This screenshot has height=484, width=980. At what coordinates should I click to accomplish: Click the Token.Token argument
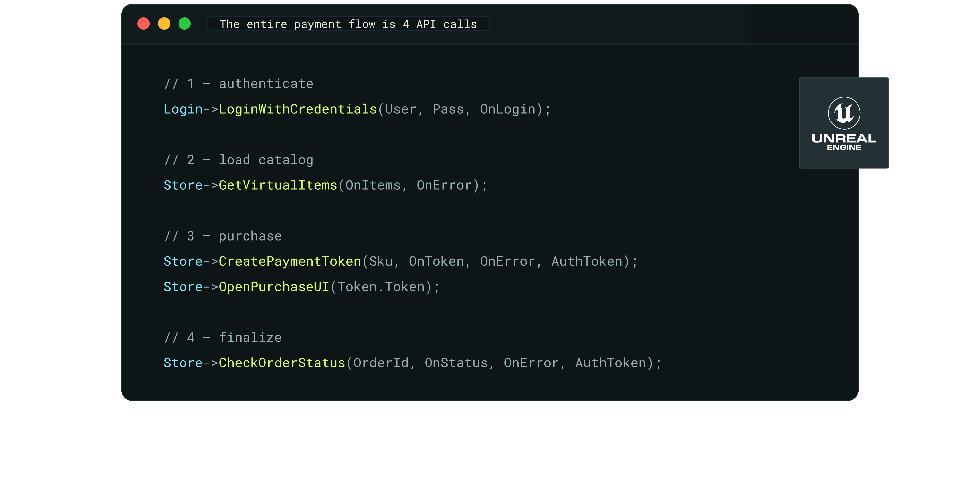click(381, 287)
